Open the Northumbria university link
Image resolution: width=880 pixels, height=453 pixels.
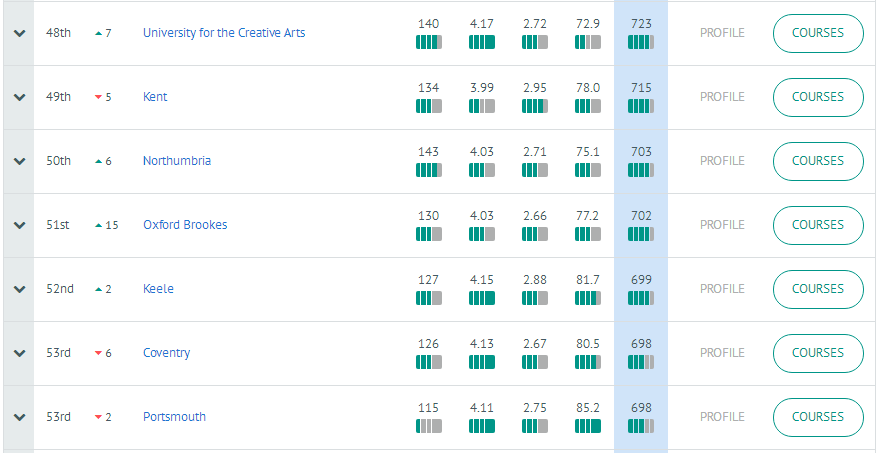click(177, 161)
